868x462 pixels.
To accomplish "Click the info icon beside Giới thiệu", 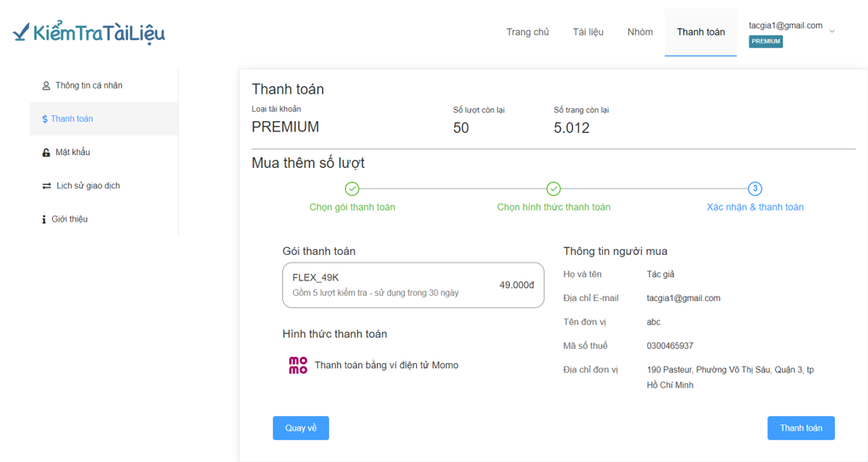I will pyautogui.click(x=43, y=219).
